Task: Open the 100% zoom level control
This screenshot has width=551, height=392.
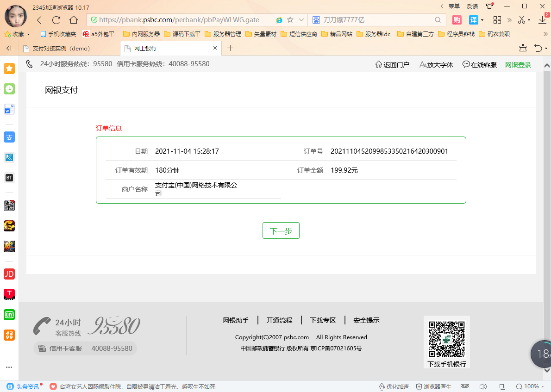Action: [530, 386]
